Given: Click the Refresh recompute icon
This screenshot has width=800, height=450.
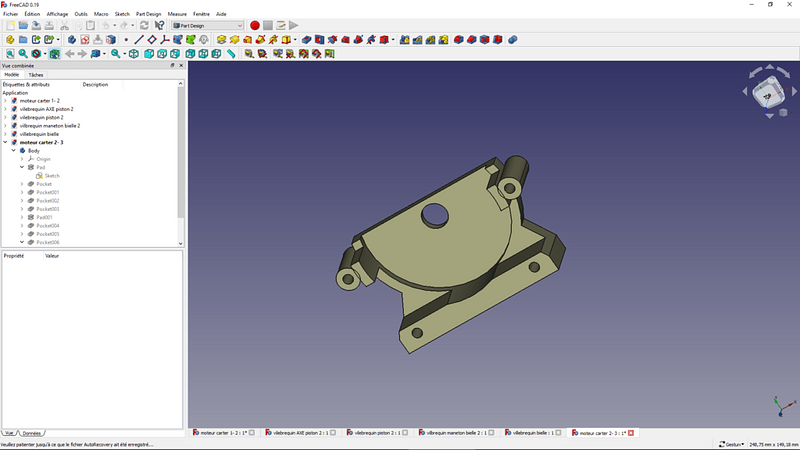Looking at the screenshot, I should point(144,26).
